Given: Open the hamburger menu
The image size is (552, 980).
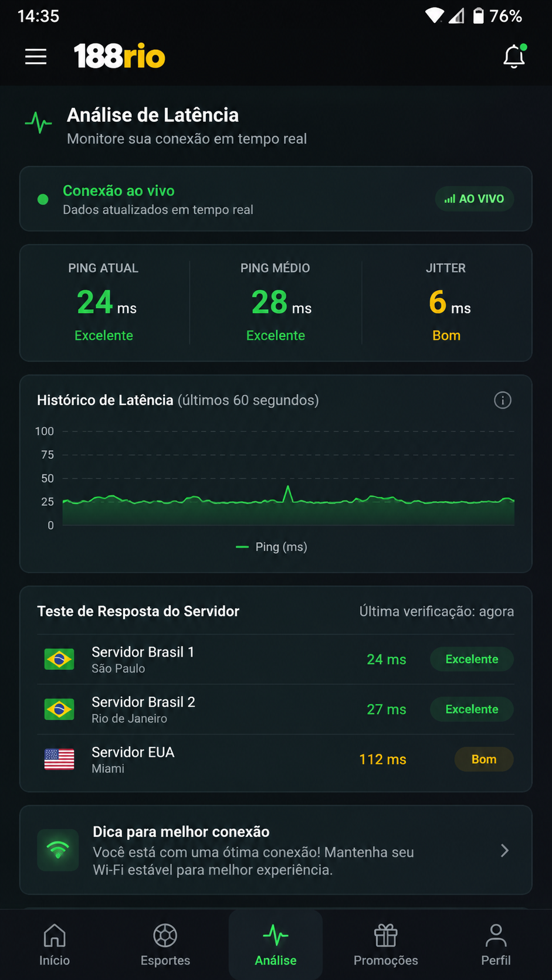Looking at the screenshot, I should [x=36, y=57].
